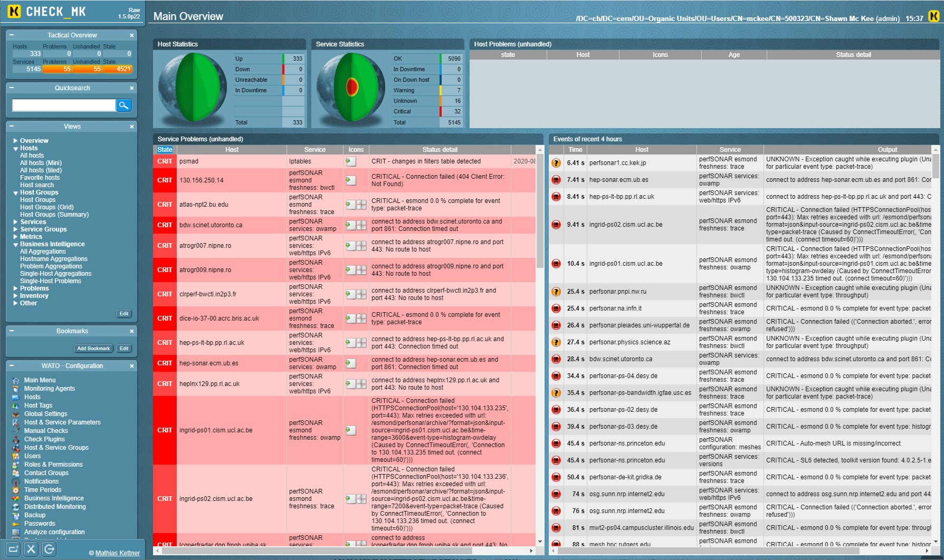Viewport: 944px width, 560px height.
Task: Click the Host & Service Groups icon
Action: (16, 448)
